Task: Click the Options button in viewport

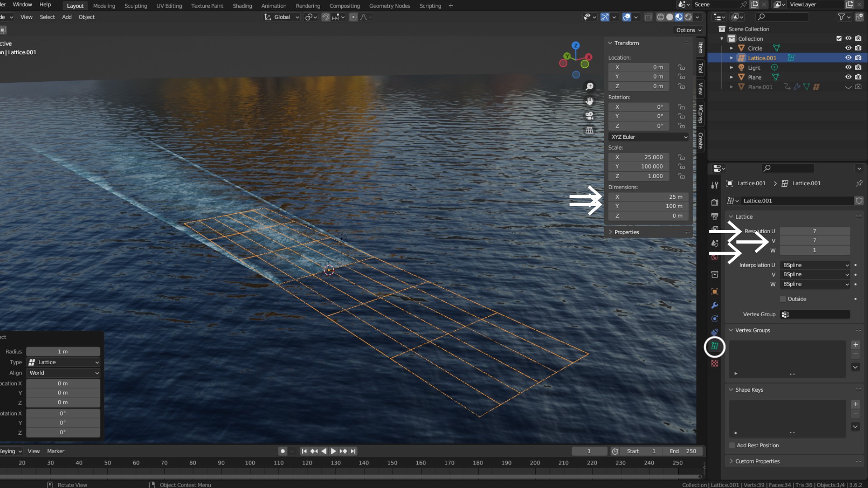Action: [689, 30]
